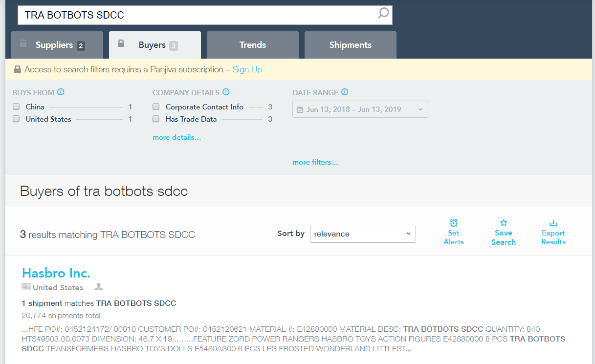
Task: Click the "Buyers of tra botbots sdcc" heading
Action: tap(104, 191)
